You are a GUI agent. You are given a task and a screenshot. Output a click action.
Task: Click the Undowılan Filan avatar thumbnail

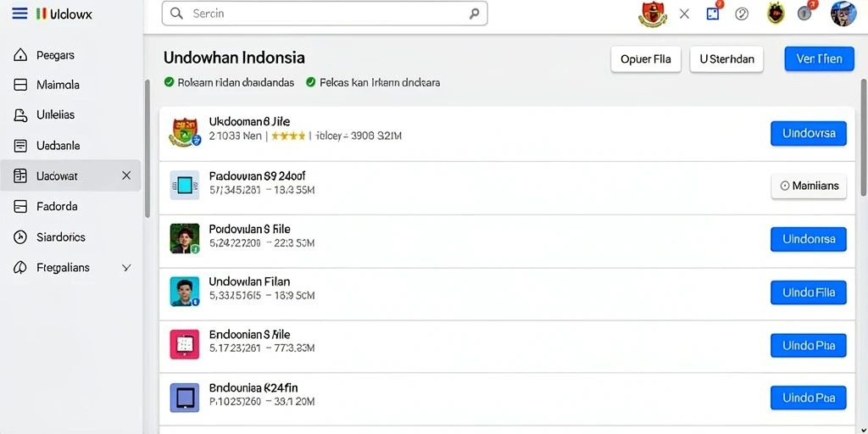[184, 292]
